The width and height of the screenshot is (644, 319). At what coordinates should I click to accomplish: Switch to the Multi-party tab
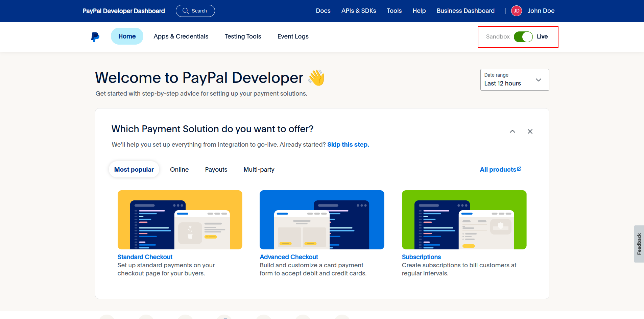click(259, 169)
